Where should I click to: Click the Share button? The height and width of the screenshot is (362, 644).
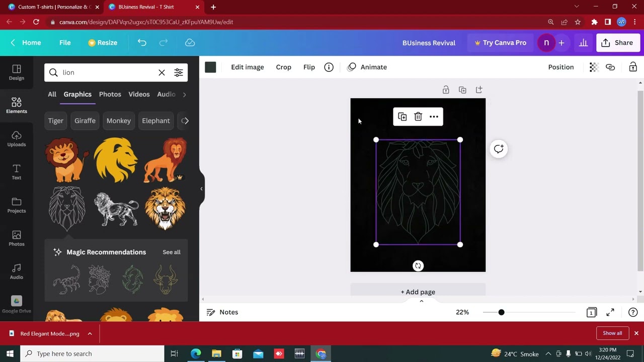(x=617, y=43)
